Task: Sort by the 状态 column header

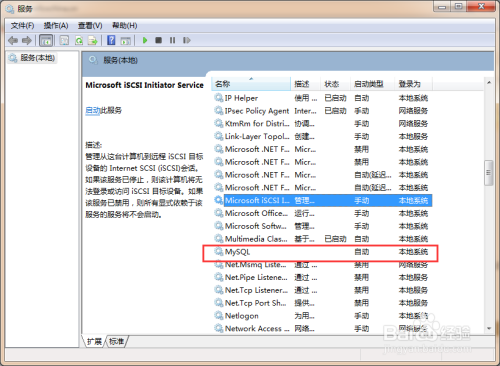Action: coord(335,84)
